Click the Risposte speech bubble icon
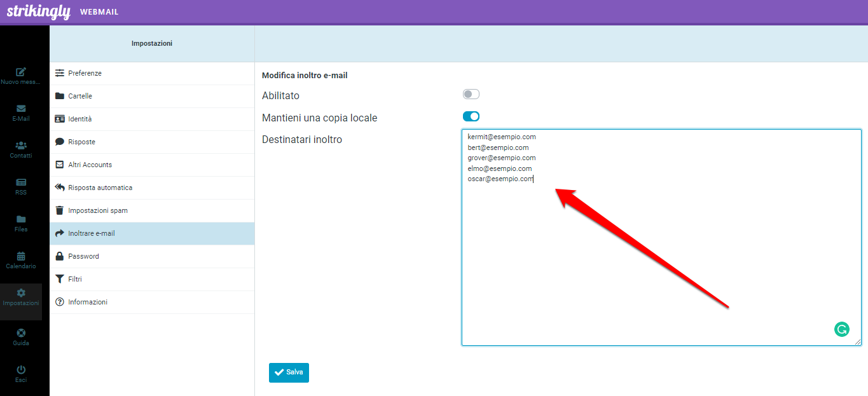868x396 pixels. pos(60,142)
